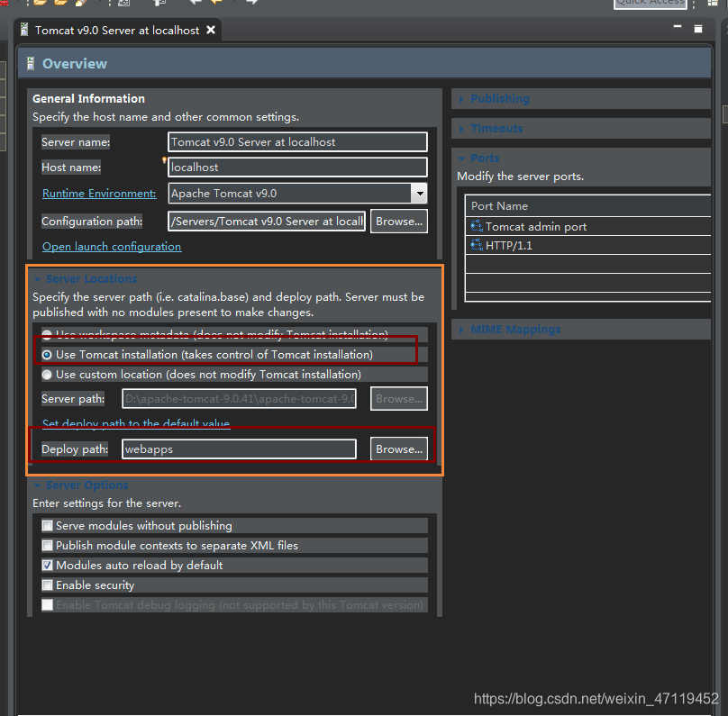Expand the MIME Mappings section
The width and height of the screenshot is (728, 716).
(x=461, y=330)
